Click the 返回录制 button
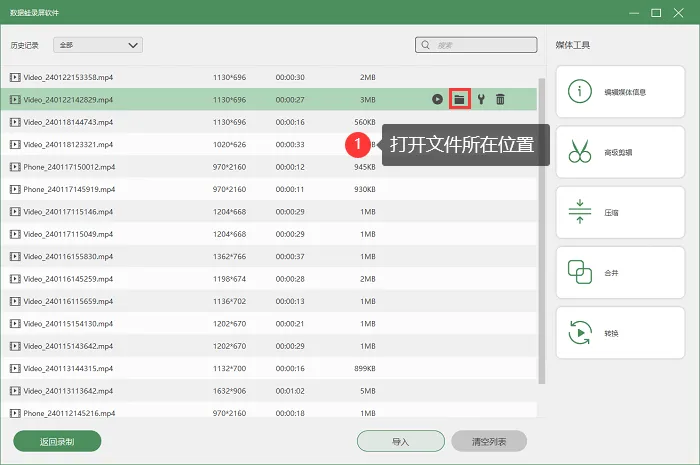 pyautogui.click(x=57, y=441)
